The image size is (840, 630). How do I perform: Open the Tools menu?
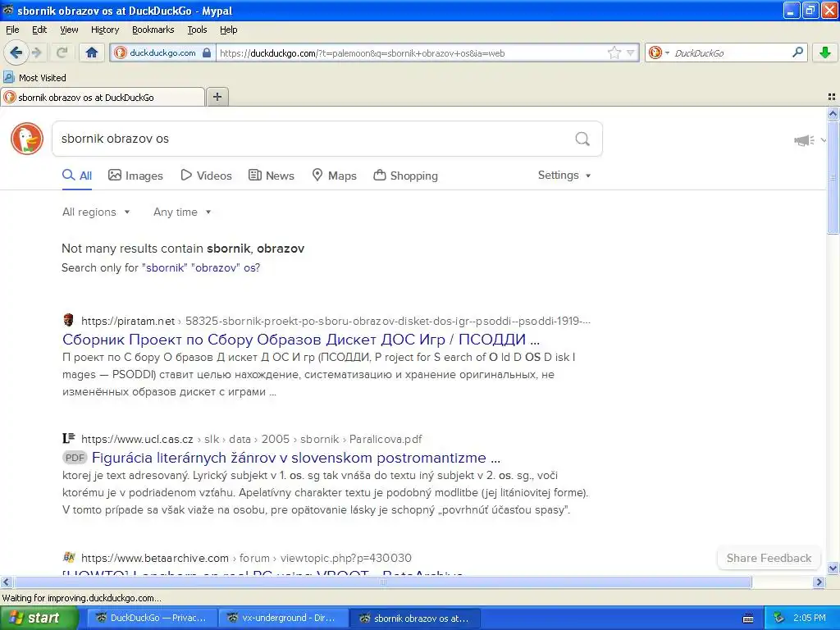click(197, 30)
